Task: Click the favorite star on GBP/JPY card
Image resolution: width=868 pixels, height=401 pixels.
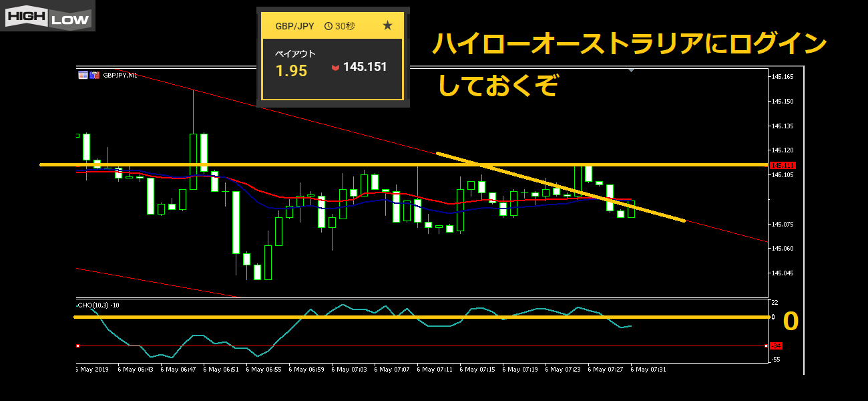Action: click(x=387, y=26)
